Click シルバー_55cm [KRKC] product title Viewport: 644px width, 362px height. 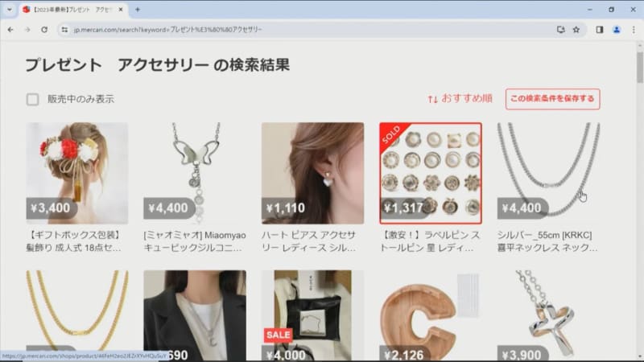pyautogui.click(x=547, y=241)
